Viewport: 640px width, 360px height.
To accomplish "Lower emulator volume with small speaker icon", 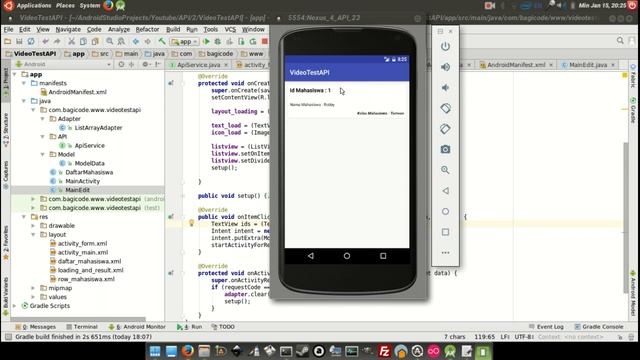I will pyautogui.click(x=445, y=87).
